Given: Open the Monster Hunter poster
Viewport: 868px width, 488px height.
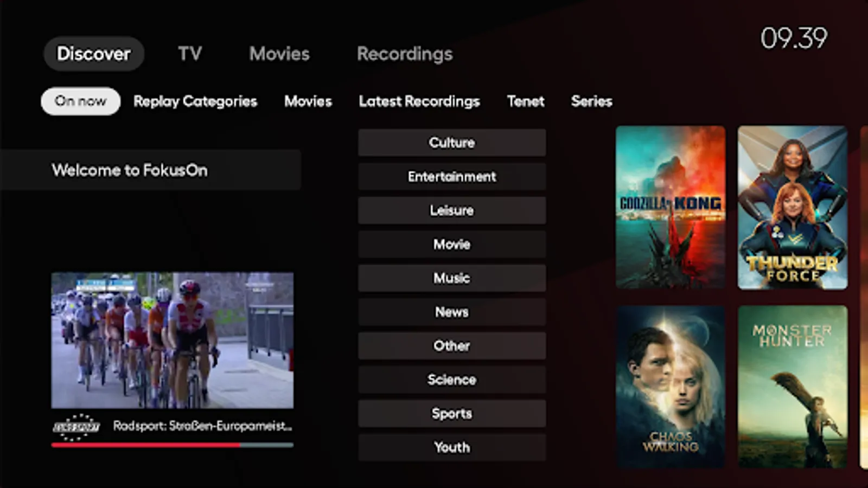Looking at the screenshot, I should [793, 387].
